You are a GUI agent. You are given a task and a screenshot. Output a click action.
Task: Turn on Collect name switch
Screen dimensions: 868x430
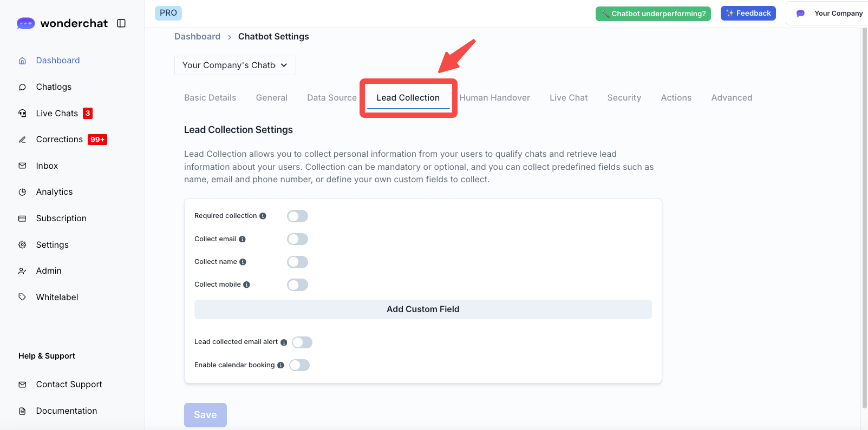pos(297,262)
